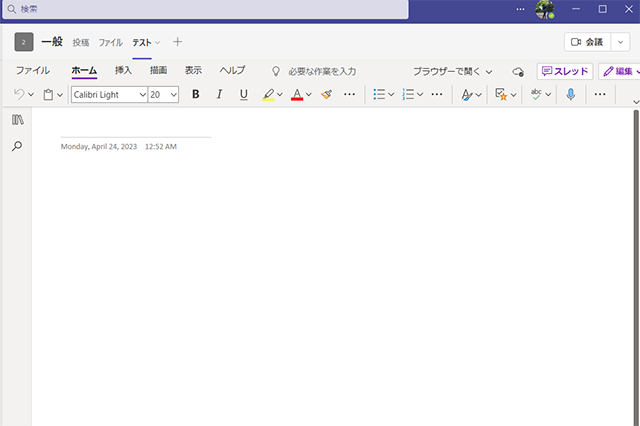Screen dimensions: 640x426
Task: Run the spelling check icon
Action: pos(537,95)
